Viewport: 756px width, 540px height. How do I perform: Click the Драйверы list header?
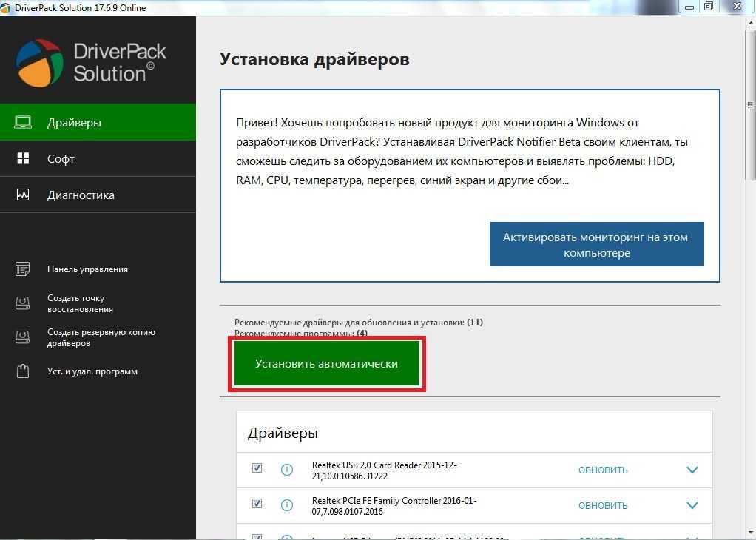click(x=283, y=433)
